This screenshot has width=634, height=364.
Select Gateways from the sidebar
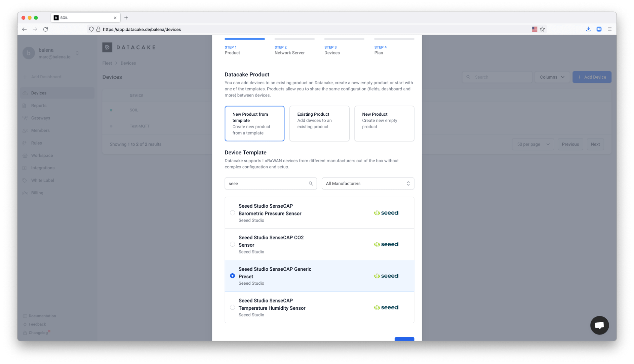[x=41, y=118]
